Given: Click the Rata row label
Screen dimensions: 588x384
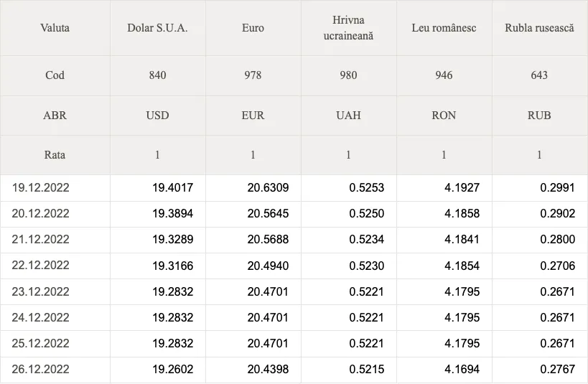Looking at the screenshot, I should (x=55, y=155).
